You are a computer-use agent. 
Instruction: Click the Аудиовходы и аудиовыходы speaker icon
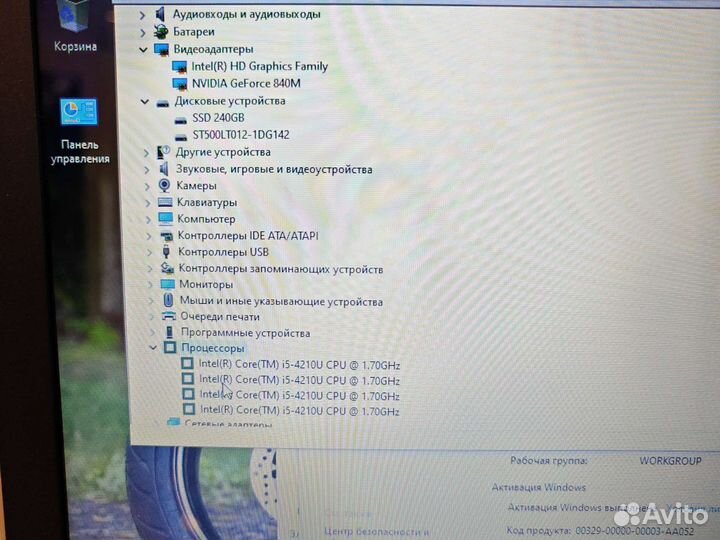(160, 14)
